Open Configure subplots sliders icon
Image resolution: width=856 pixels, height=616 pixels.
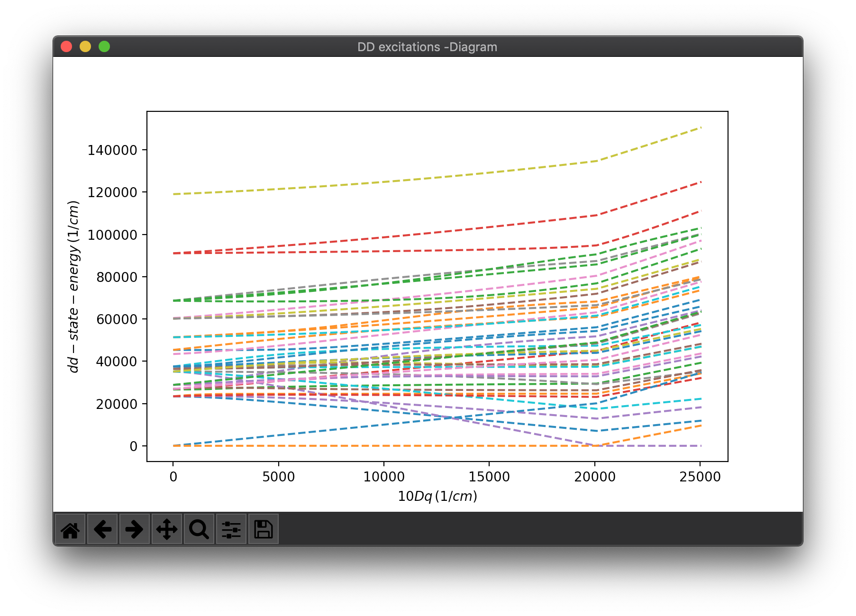pyautogui.click(x=231, y=529)
